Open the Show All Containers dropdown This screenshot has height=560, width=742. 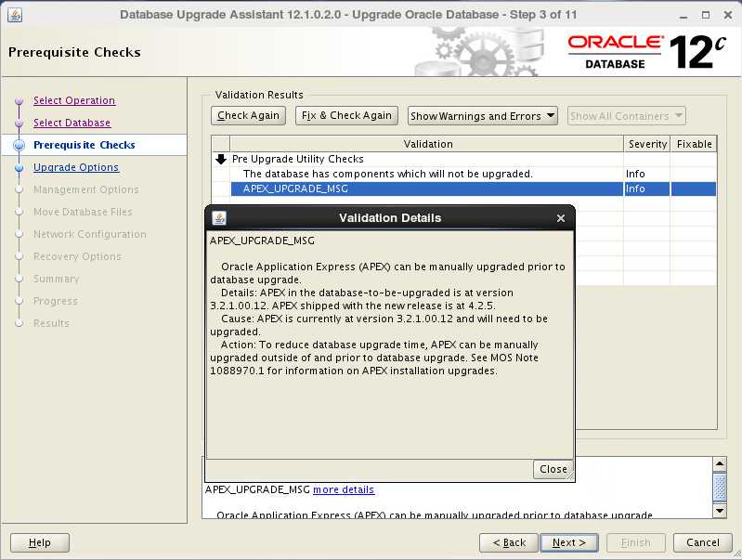tap(626, 116)
